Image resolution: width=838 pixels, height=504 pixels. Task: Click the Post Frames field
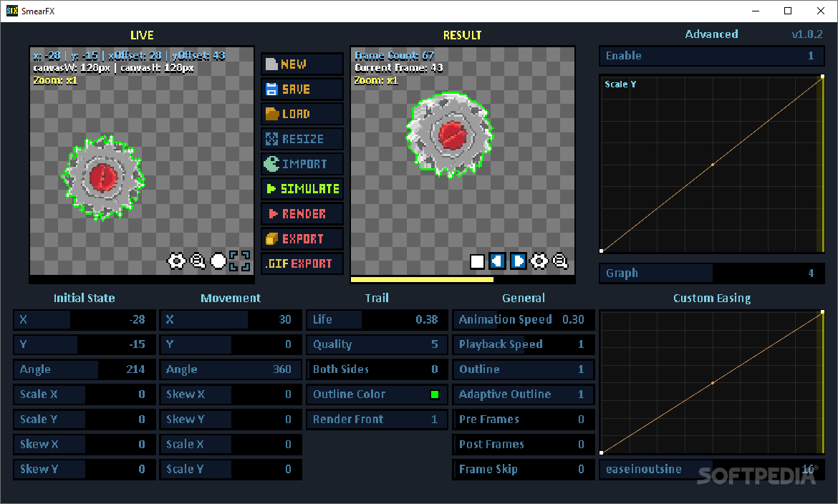coord(524,444)
